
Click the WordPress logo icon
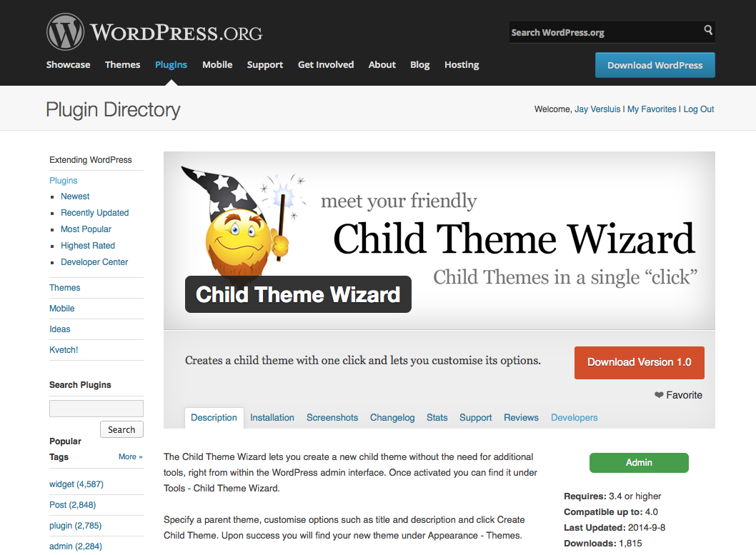pyautogui.click(x=65, y=32)
